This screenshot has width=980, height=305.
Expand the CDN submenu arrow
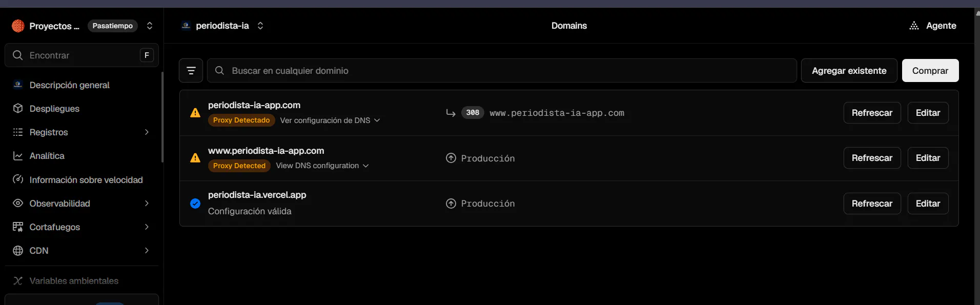(147, 251)
